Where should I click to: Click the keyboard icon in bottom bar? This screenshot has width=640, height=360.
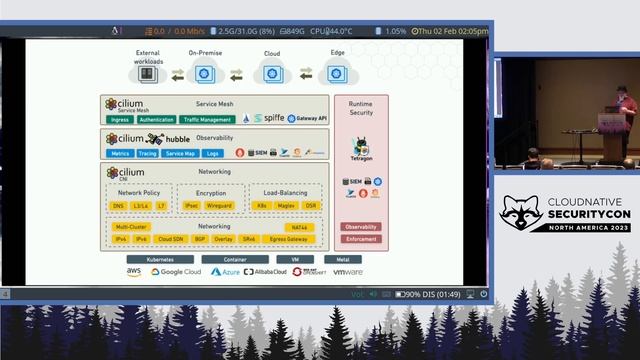tap(386, 294)
